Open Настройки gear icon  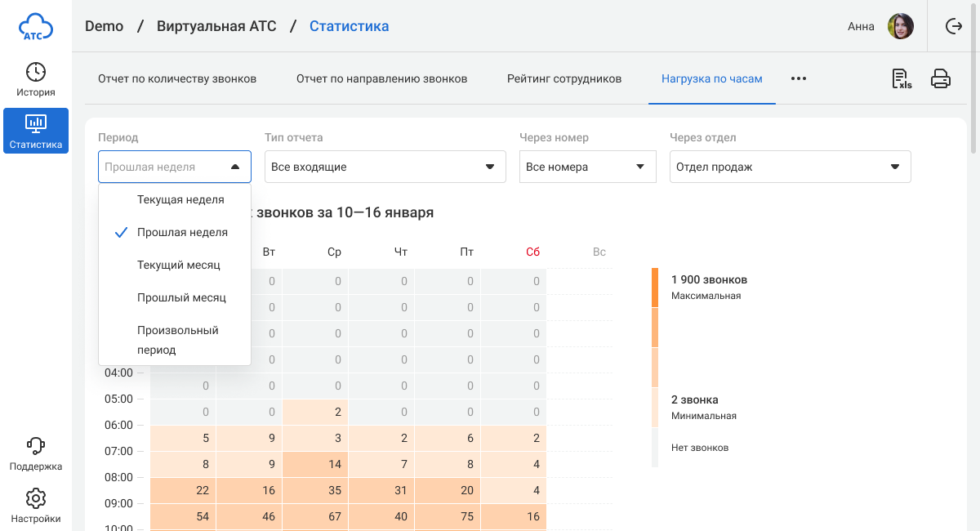tap(36, 505)
